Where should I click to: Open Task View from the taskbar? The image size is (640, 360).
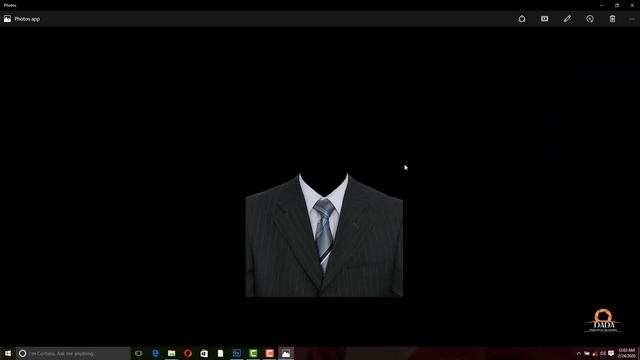click(139, 353)
